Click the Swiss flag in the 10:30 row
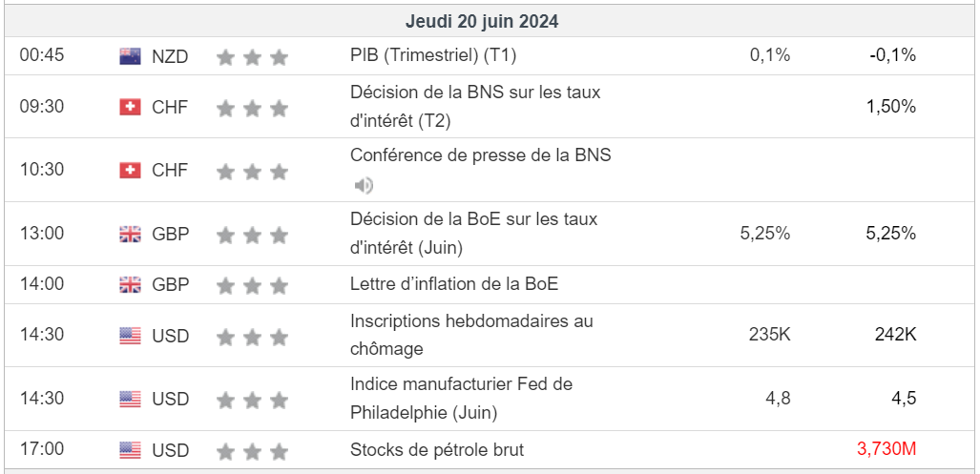 130,171
